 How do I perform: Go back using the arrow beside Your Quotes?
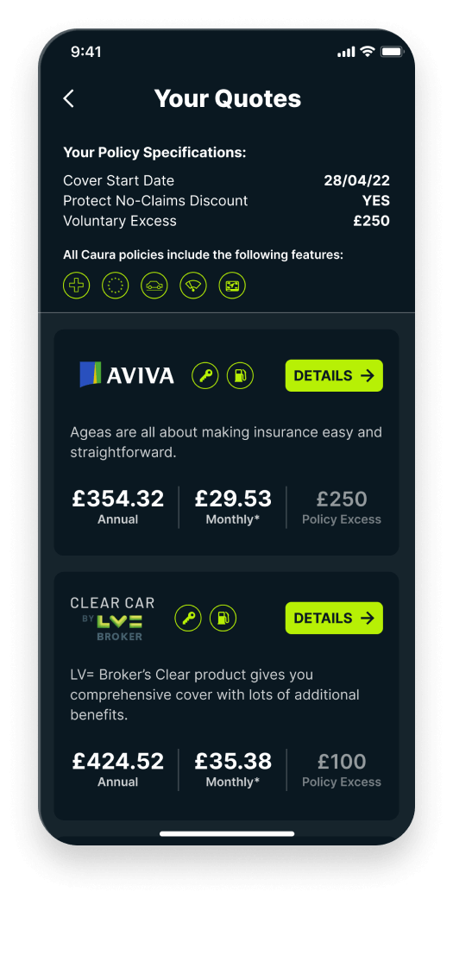[69, 98]
